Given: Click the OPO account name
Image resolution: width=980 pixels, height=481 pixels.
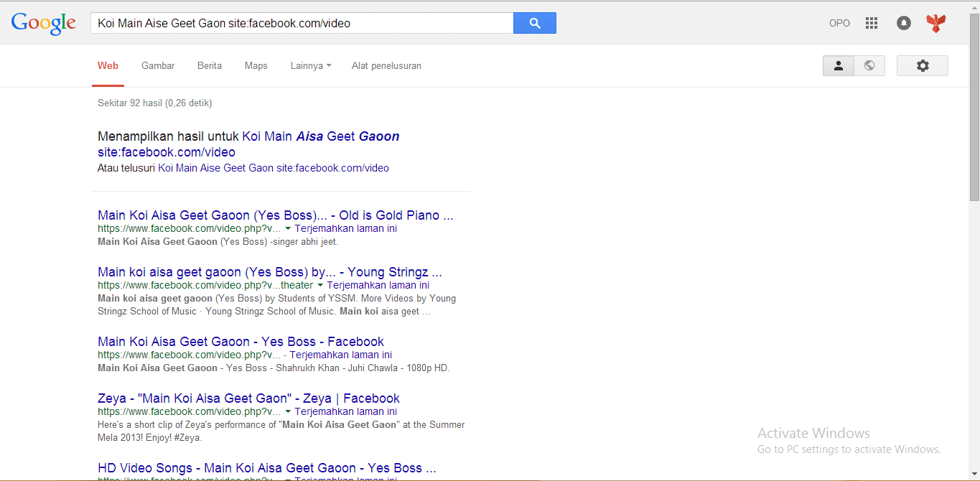Looking at the screenshot, I should tap(839, 23).
